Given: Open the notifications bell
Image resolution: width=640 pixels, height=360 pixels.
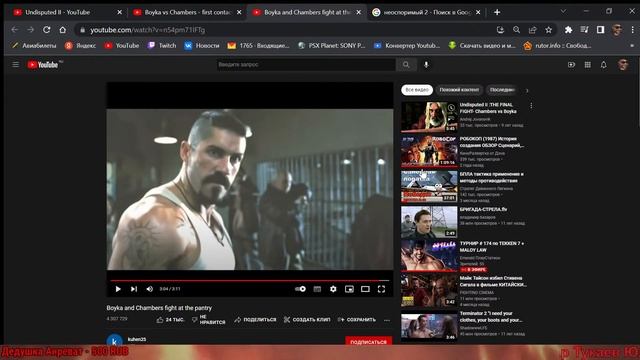Looking at the screenshot, I should tap(604, 64).
